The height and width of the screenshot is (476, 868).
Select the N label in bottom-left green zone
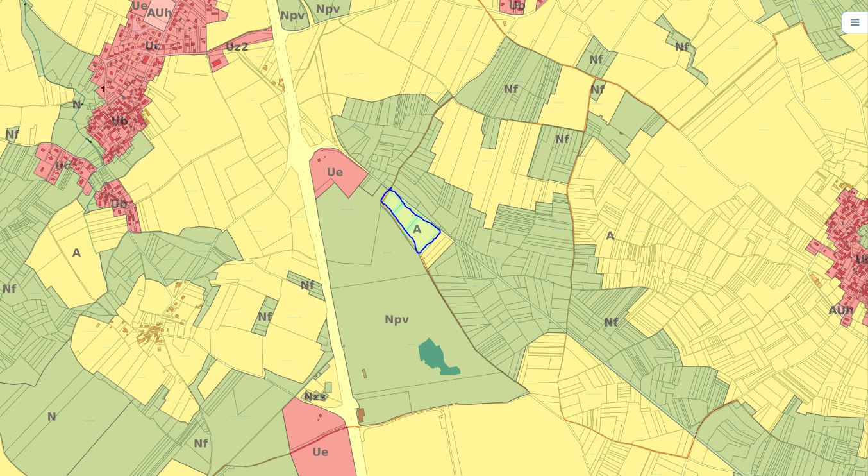click(x=51, y=417)
